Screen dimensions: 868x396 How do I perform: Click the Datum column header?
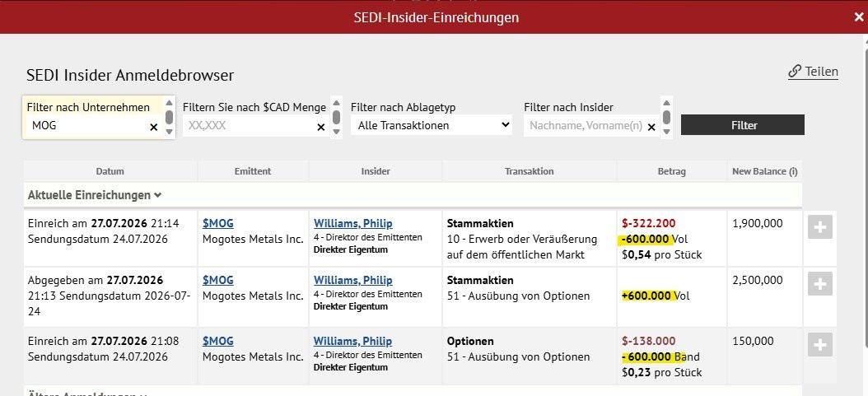click(x=110, y=171)
